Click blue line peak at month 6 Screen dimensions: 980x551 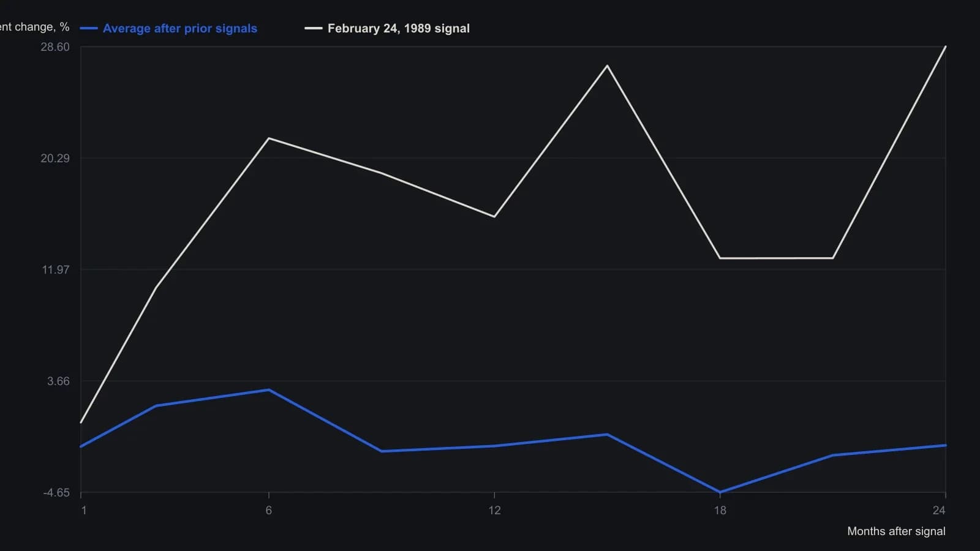point(268,390)
